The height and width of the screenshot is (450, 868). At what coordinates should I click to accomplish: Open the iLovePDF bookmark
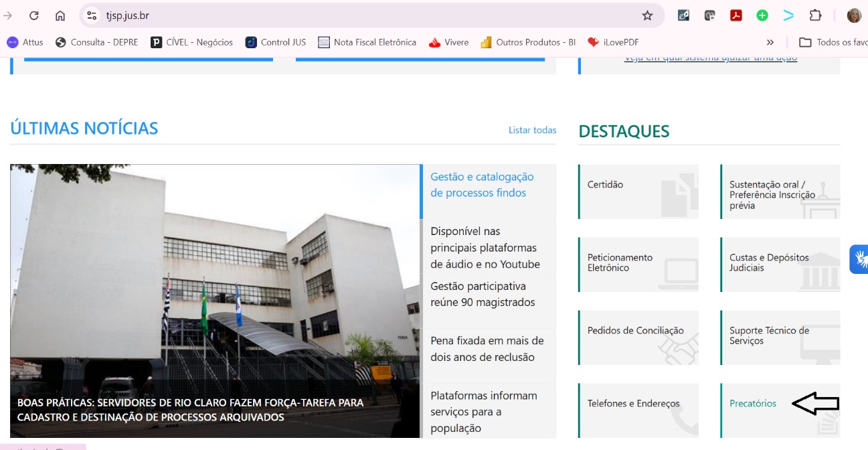coord(613,42)
